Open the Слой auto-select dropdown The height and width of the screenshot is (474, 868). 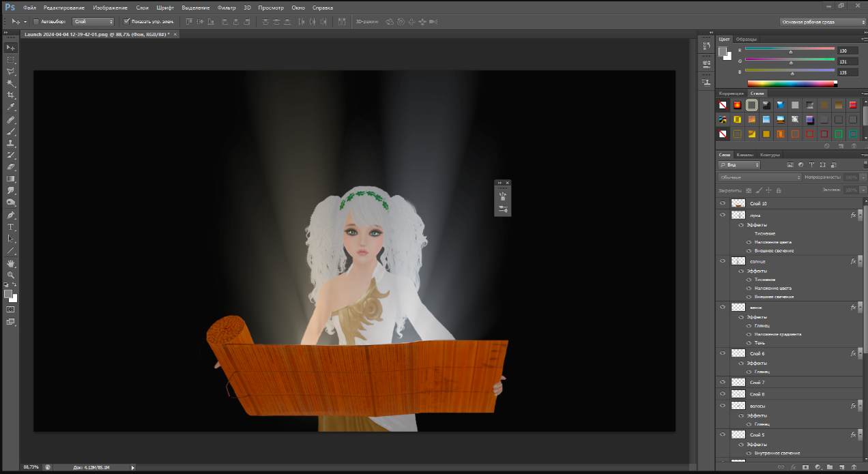[93, 21]
